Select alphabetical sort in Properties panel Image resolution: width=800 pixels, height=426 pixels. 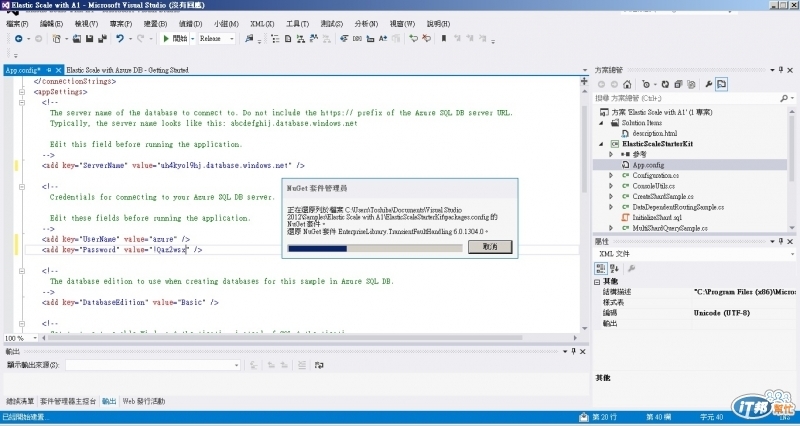(x=614, y=268)
